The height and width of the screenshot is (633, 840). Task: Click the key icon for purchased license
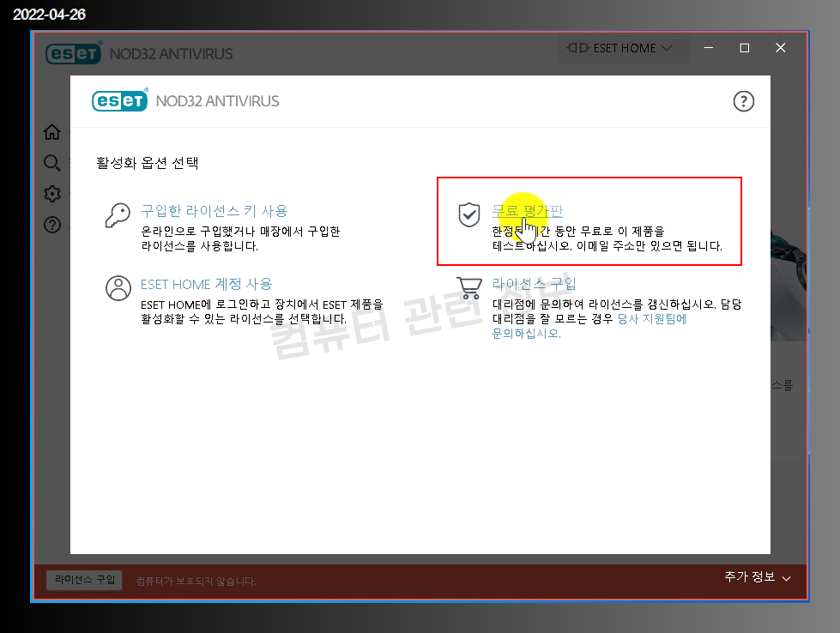[x=118, y=215]
